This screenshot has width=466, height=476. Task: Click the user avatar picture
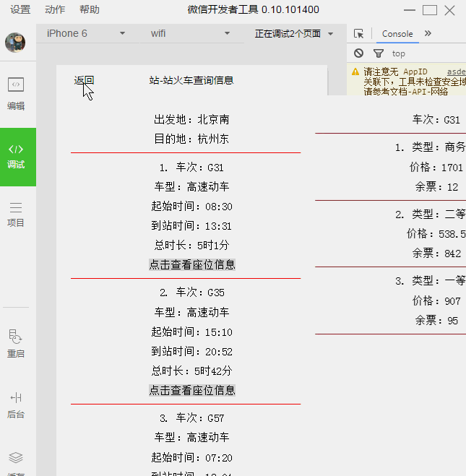coord(15,43)
